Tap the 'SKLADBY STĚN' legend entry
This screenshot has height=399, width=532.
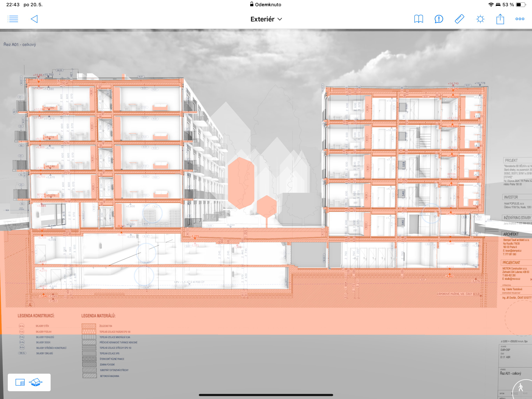click(x=42, y=326)
